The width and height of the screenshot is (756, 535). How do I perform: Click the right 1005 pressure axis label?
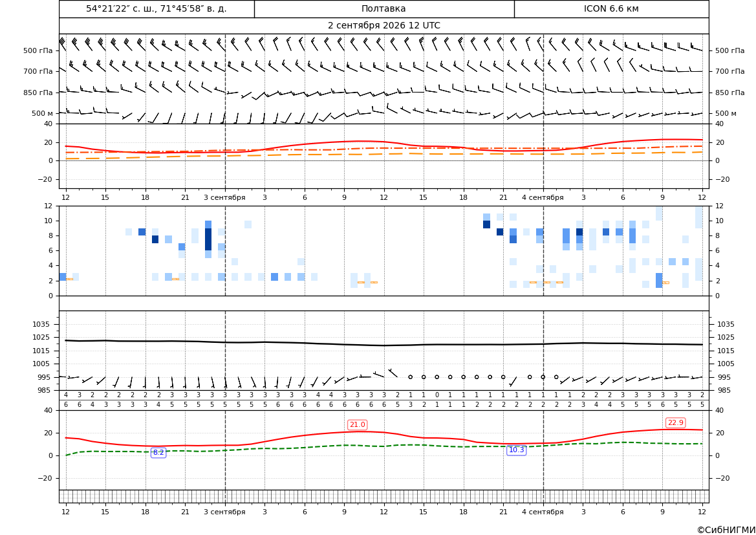pos(726,364)
